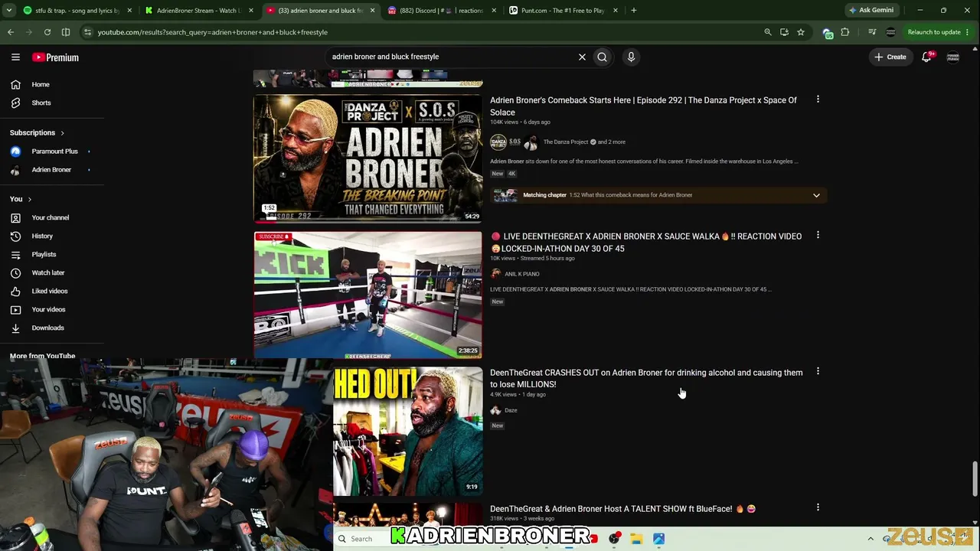Open the Danza Project Adrien Broner thumbnail
The width and height of the screenshot is (980, 551).
pos(368,158)
